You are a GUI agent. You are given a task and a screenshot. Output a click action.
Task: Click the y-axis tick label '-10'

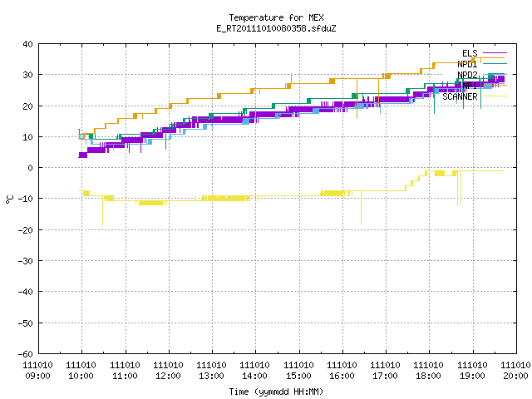pos(26,199)
